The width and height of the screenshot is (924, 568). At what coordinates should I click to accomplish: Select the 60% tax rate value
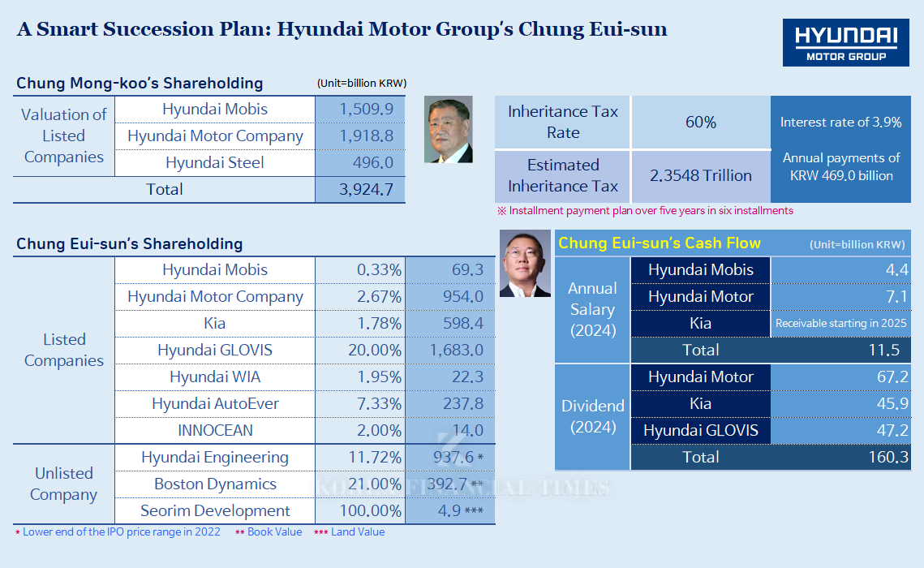[700, 123]
